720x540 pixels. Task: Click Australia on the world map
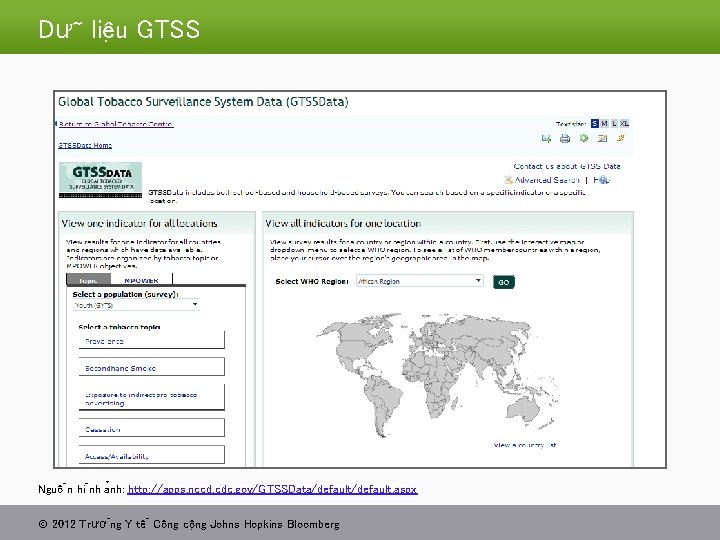[523, 408]
